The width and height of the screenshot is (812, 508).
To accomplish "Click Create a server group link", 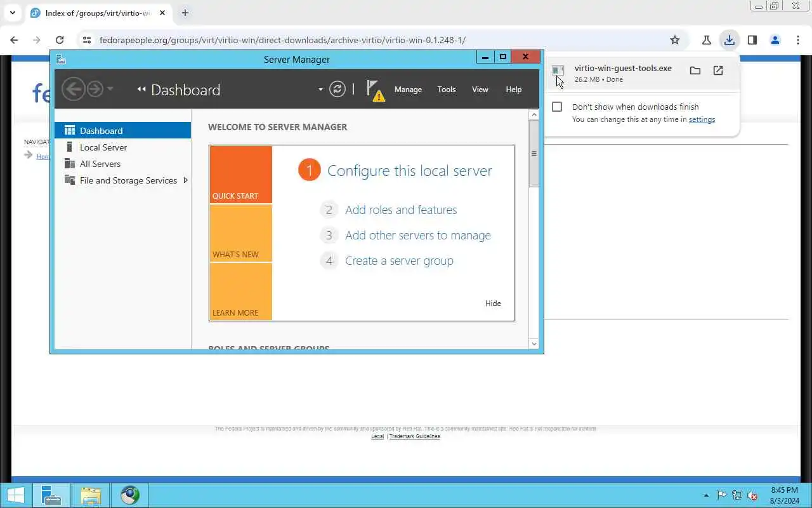I will click(x=399, y=260).
